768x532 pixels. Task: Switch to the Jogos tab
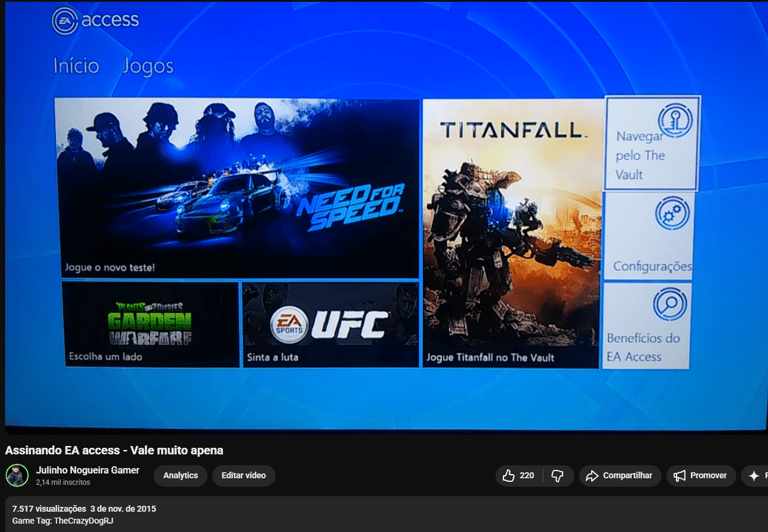(x=148, y=66)
